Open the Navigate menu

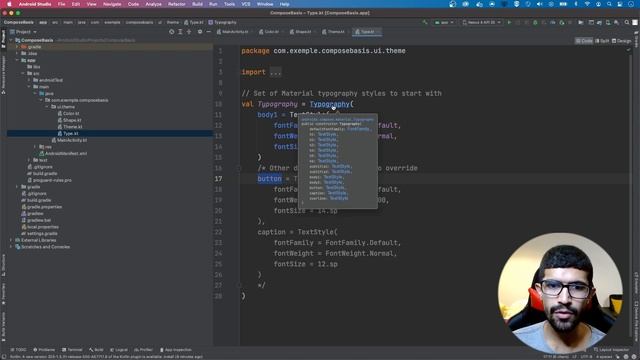112,4
